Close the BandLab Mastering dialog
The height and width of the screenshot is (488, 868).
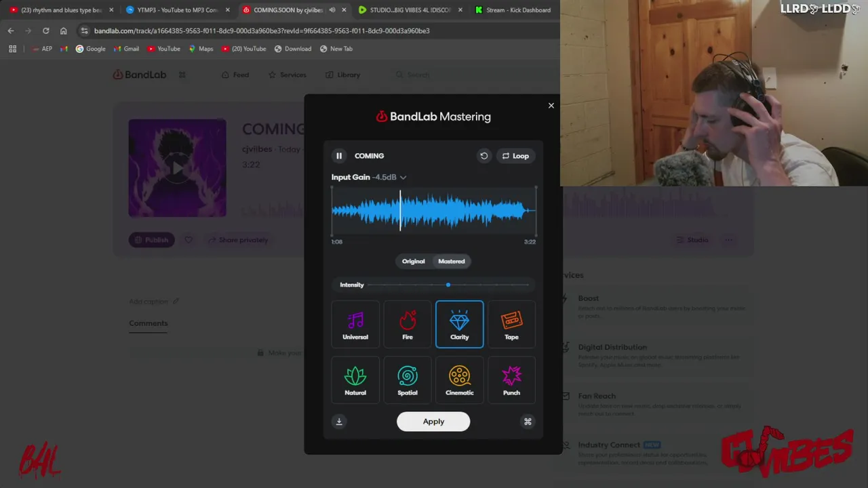(551, 105)
